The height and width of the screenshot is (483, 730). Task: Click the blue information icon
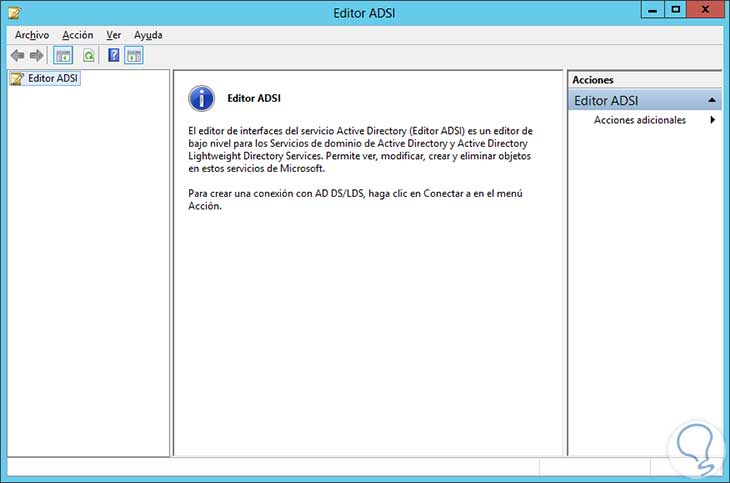[202, 98]
